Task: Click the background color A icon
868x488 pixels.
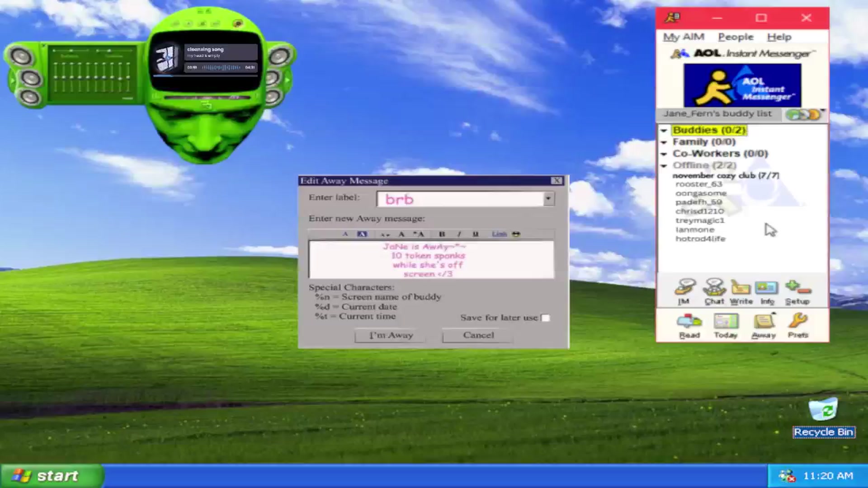Action: click(x=362, y=234)
